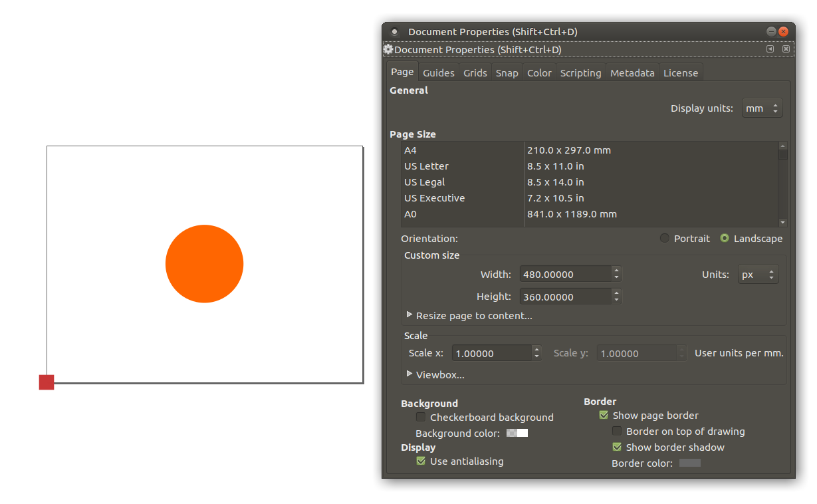
Task: Increase the Width value using its up stepper arrow
Action: 616,270
